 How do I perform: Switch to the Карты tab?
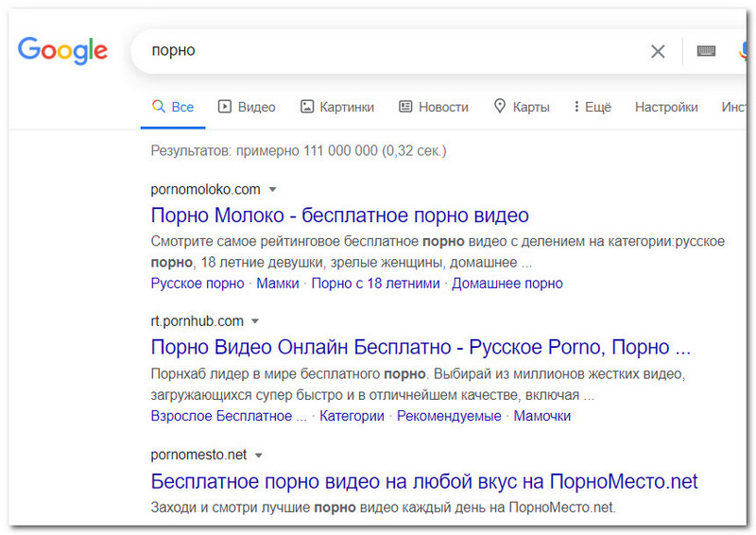pos(522,107)
